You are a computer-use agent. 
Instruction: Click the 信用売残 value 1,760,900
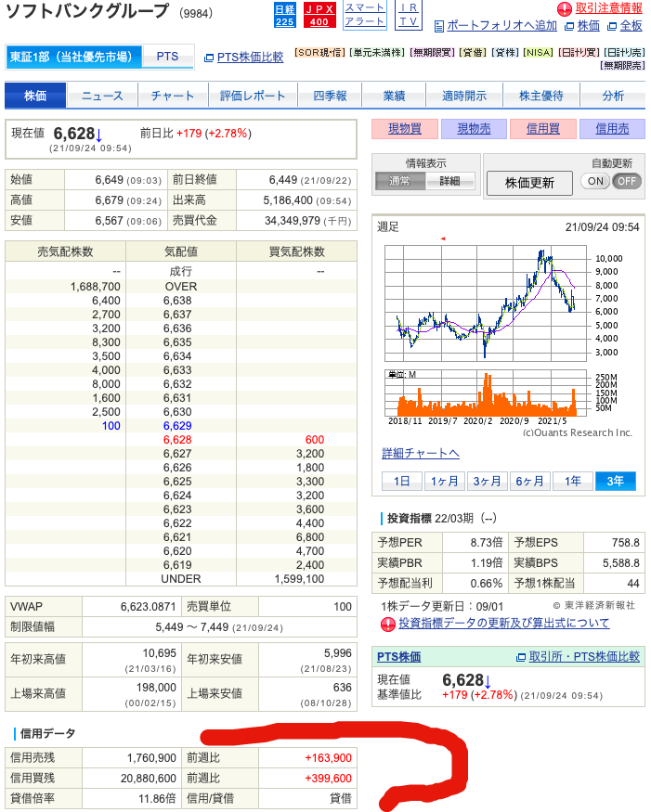coord(151,757)
